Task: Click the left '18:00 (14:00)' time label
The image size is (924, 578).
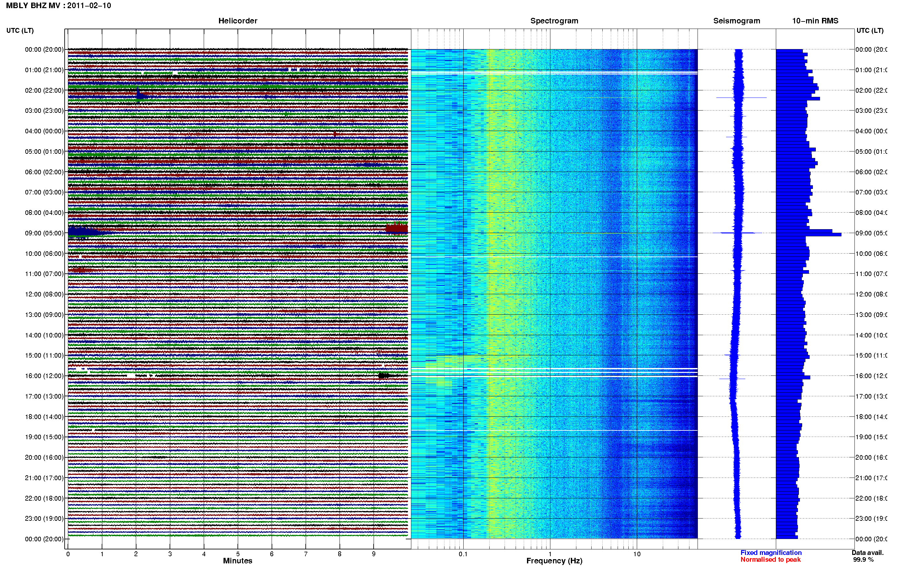Action: (x=44, y=417)
